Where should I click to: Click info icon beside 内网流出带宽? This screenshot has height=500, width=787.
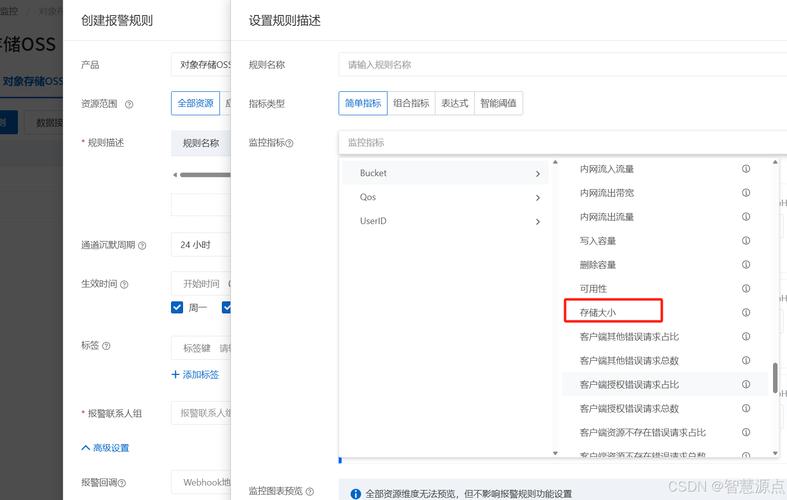coord(746,193)
